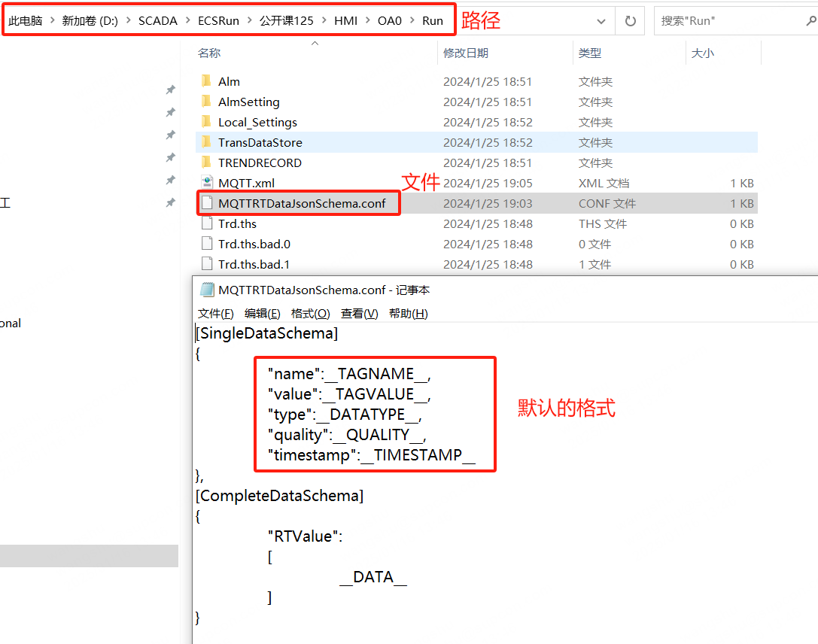This screenshot has height=644, width=818.
Task: Expand chevron after 公开课125 in path
Action: (x=324, y=20)
